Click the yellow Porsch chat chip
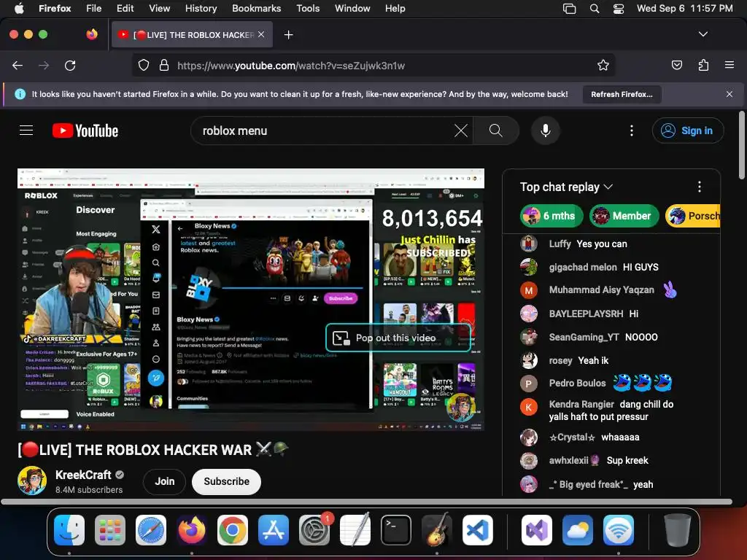747x560 pixels. point(693,216)
